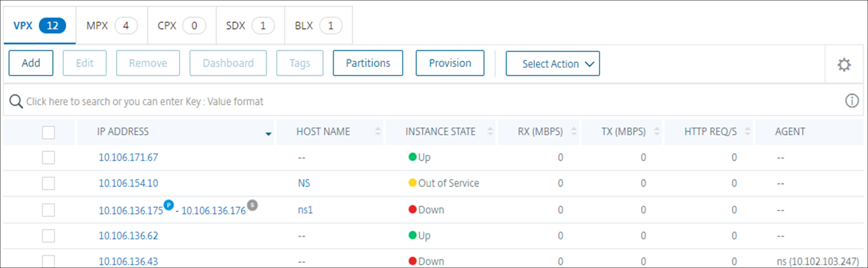Image resolution: width=868 pixels, height=268 pixels.
Task: Open the table settings gear icon
Action: coord(844,65)
